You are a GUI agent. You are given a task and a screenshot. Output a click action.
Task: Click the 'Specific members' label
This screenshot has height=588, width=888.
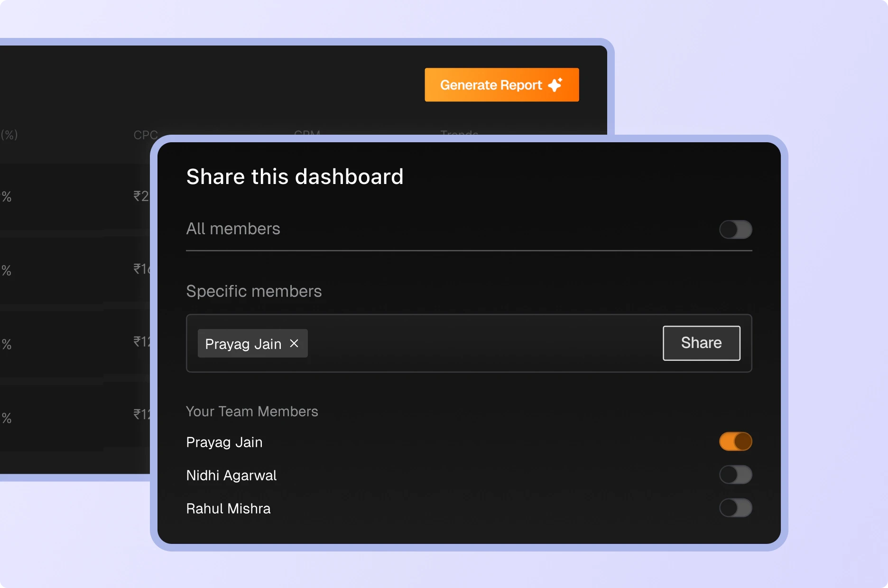(x=254, y=291)
